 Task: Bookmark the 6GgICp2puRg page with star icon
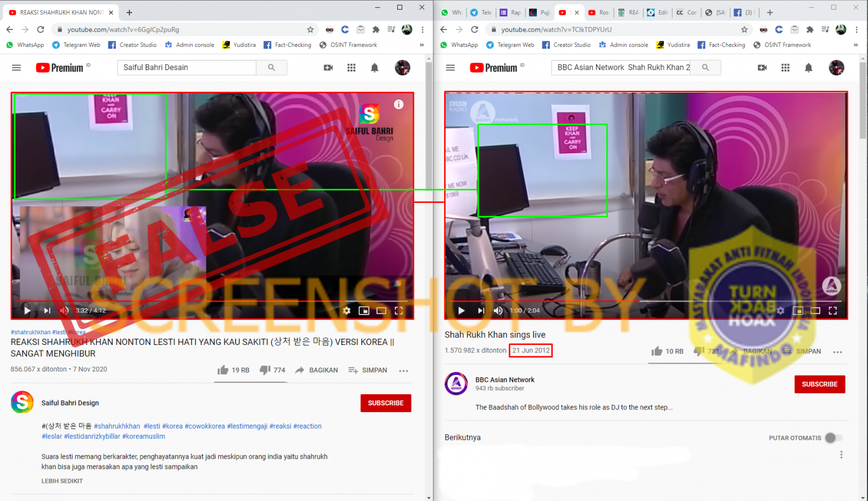coord(310,29)
